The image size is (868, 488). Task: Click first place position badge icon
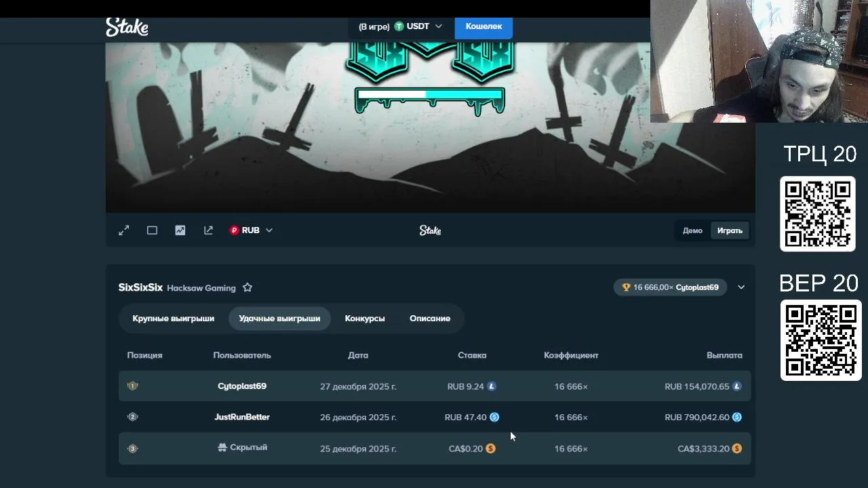133,386
